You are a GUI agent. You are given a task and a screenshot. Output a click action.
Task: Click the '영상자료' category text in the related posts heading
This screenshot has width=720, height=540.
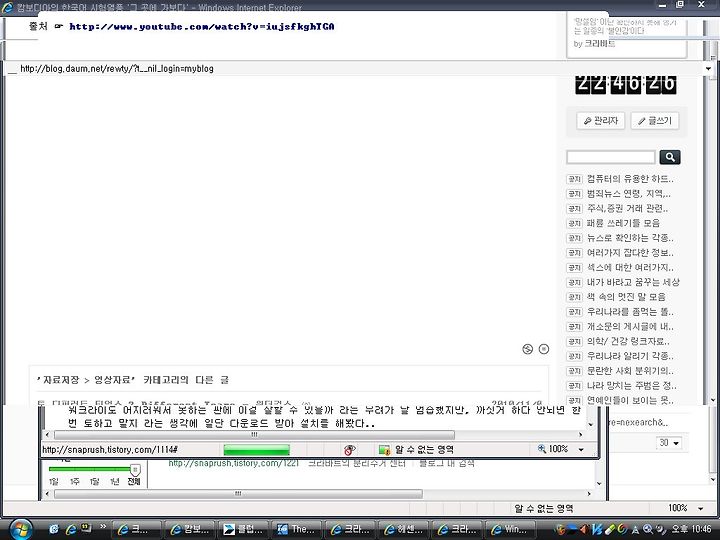(x=112, y=380)
